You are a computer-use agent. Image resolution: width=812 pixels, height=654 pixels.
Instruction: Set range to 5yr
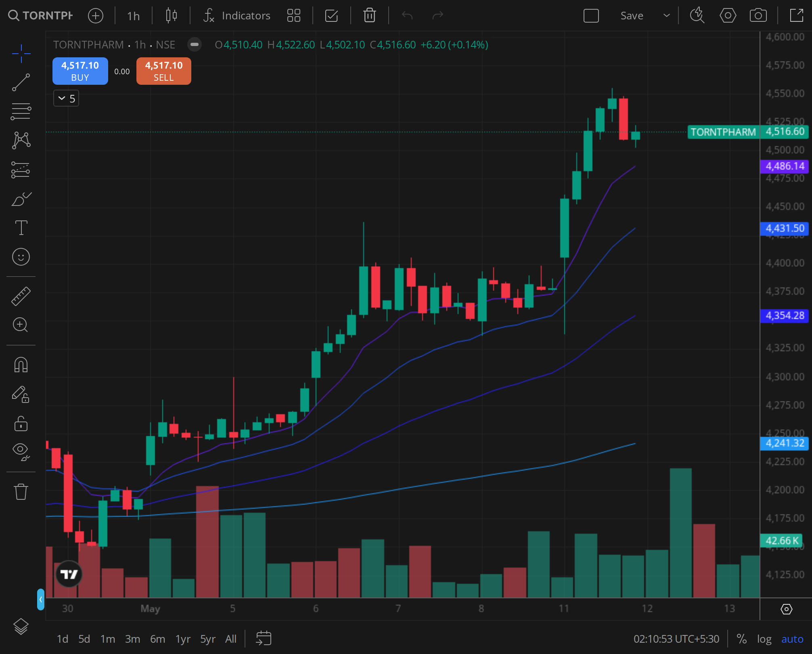coord(208,639)
